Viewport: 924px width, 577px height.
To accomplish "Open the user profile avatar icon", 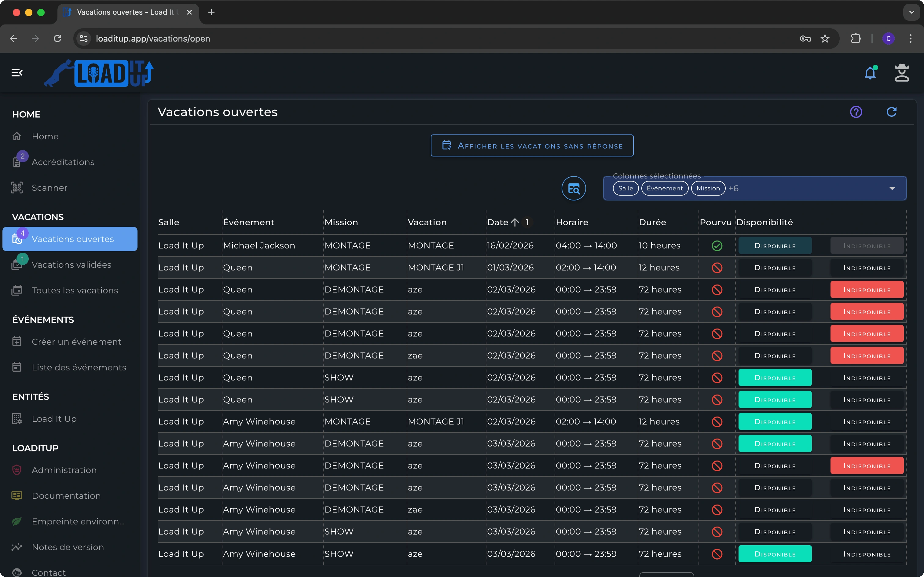I will (x=901, y=72).
